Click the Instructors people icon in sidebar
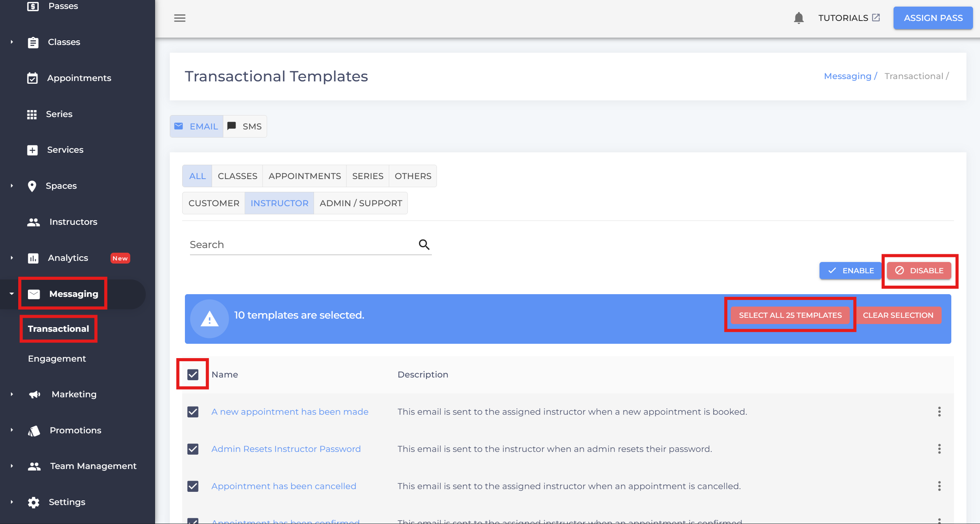Image resolution: width=980 pixels, height=524 pixels. coord(33,222)
